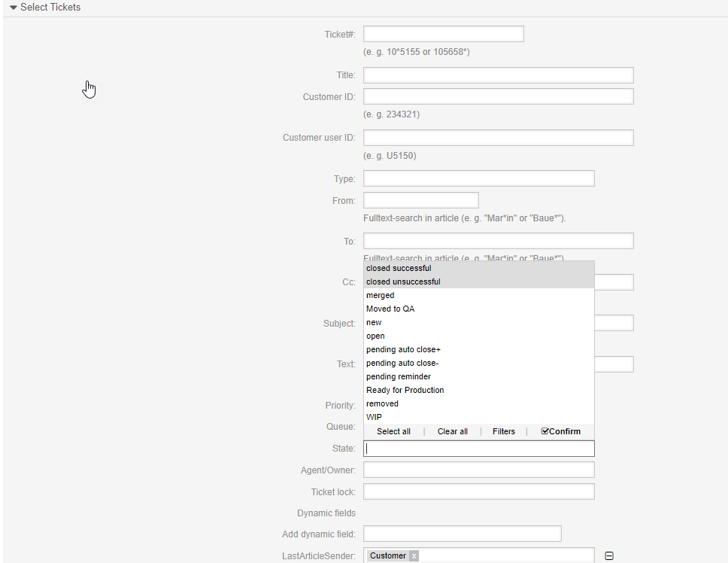Choose 'Moved to QA' state
The image size is (728, 563).
[x=390, y=309]
